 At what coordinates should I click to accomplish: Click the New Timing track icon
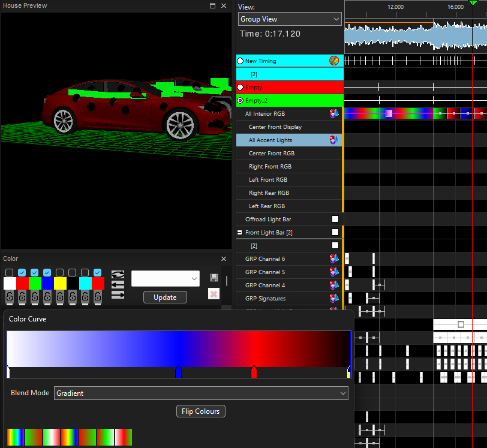[x=334, y=61]
